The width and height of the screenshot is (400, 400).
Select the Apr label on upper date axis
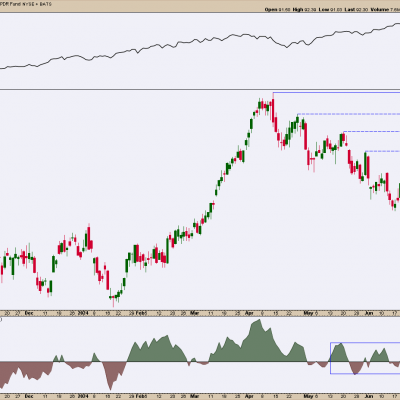point(249,313)
